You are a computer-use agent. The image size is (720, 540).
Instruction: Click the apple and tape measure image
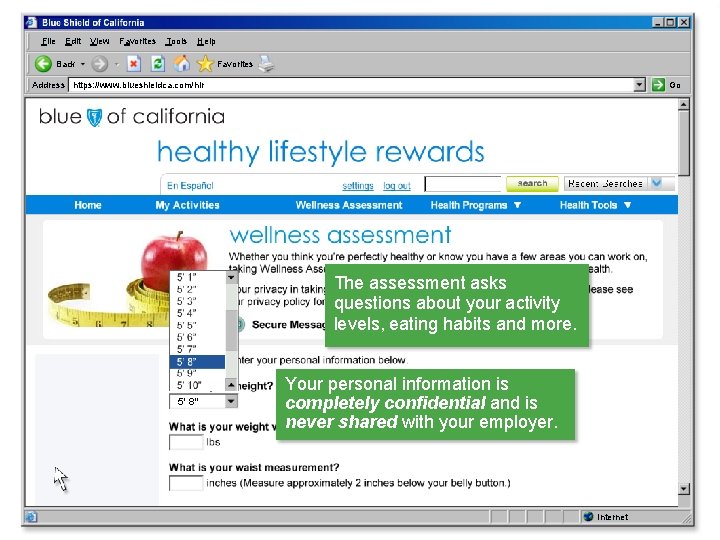coord(129,280)
